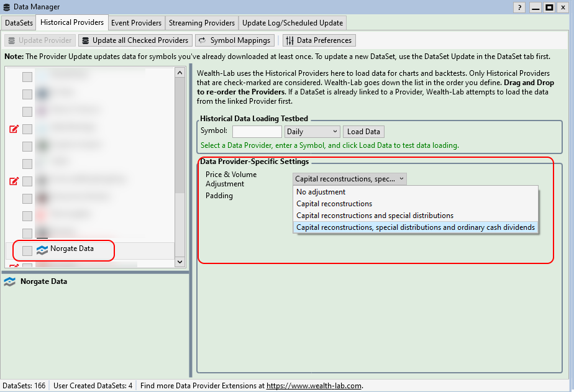Click the 'User Created DataSets: 4' status text
Image resolution: width=574 pixels, height=392 pixels.
(x=93, y=386)
